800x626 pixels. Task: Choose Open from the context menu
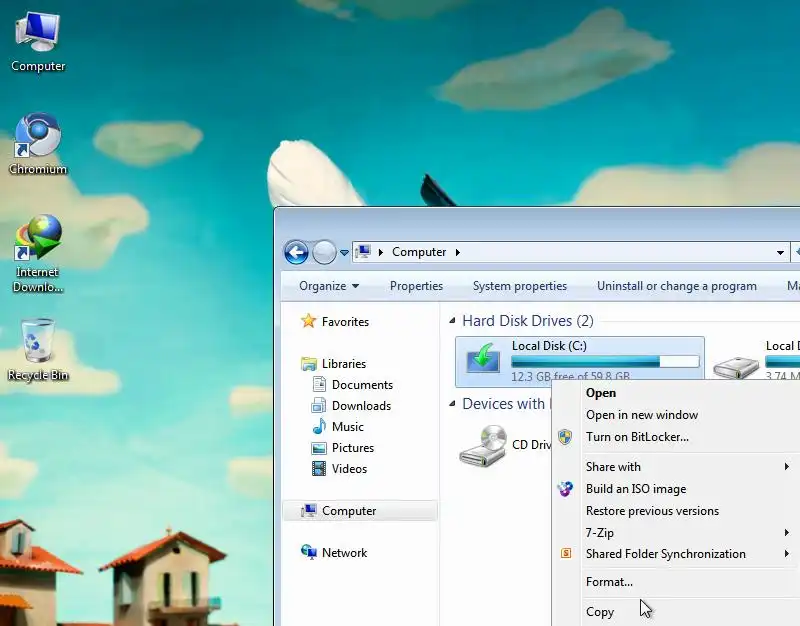click(601, 393)
